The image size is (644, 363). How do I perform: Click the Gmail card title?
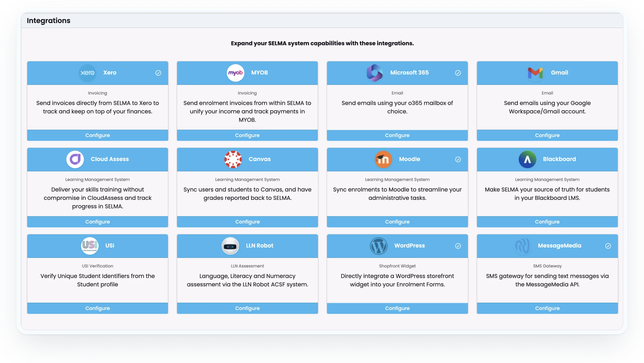click(x=559, y=73)
